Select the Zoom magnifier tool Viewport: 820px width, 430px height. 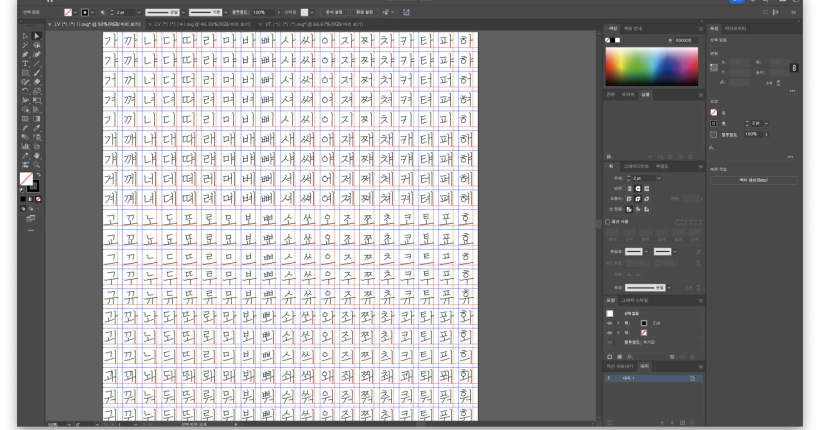click(36, 164)
